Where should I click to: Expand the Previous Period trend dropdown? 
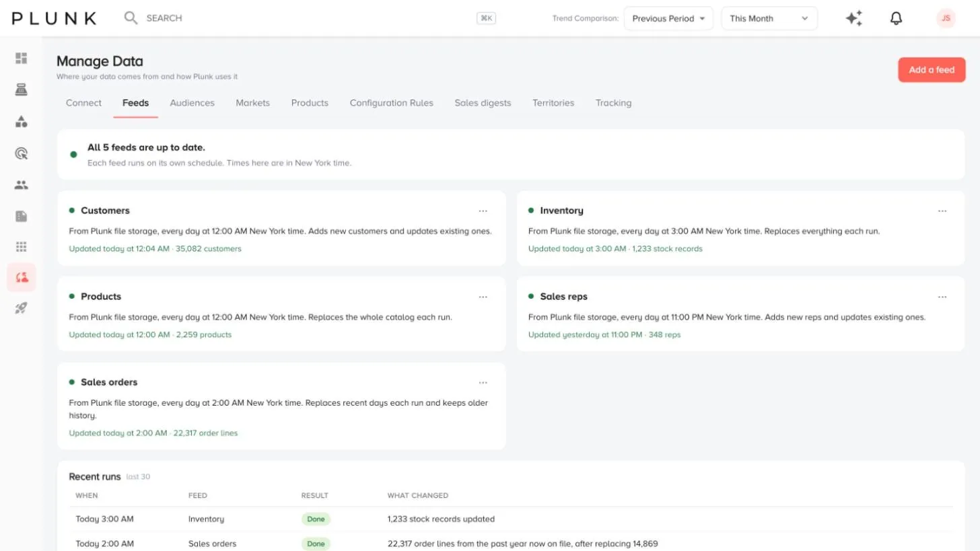point(668,18)
